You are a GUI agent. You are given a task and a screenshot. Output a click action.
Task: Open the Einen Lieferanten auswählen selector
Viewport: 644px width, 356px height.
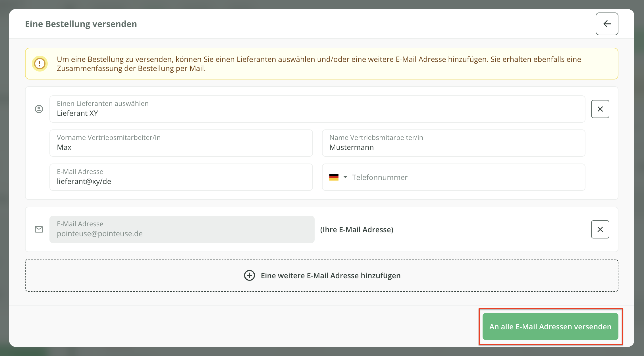[317, 109]
